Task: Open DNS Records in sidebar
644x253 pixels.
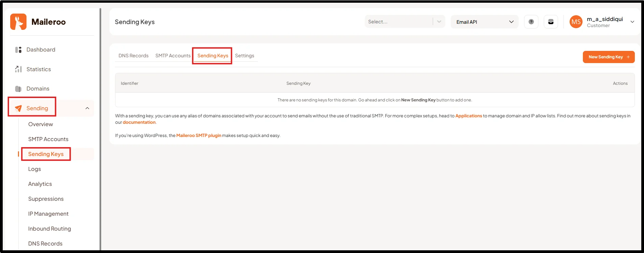Action: pyautogui.click(x=45, y=244)
